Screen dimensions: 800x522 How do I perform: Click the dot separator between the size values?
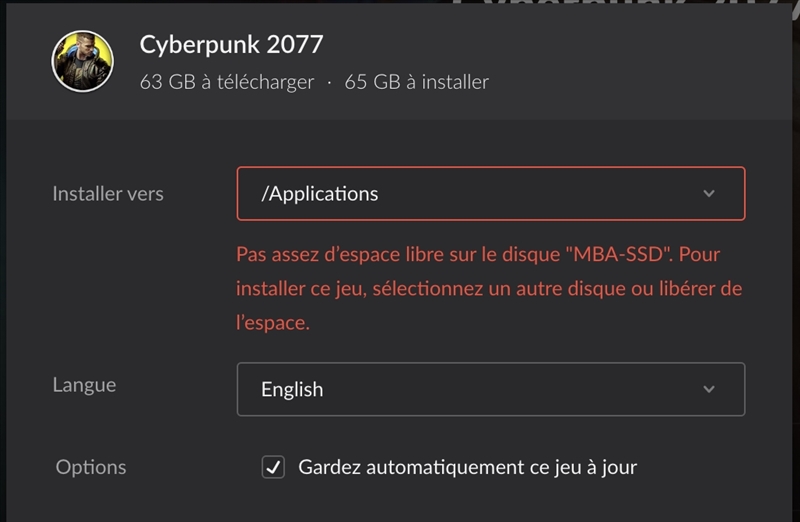coord(329,82)
